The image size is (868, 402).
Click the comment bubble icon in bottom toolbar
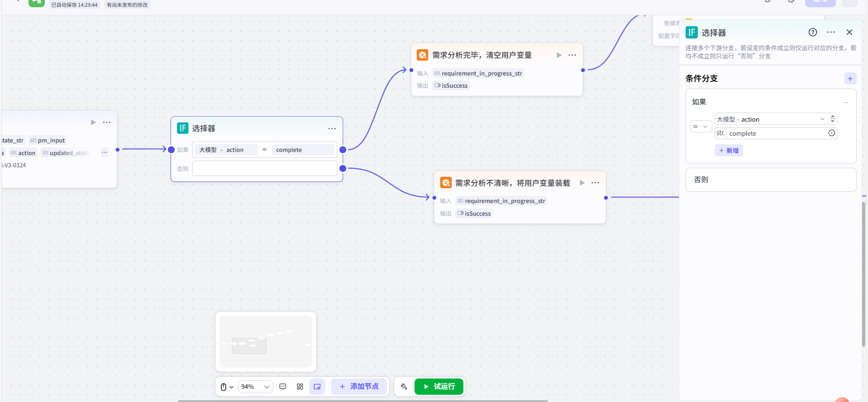(283, 387)
